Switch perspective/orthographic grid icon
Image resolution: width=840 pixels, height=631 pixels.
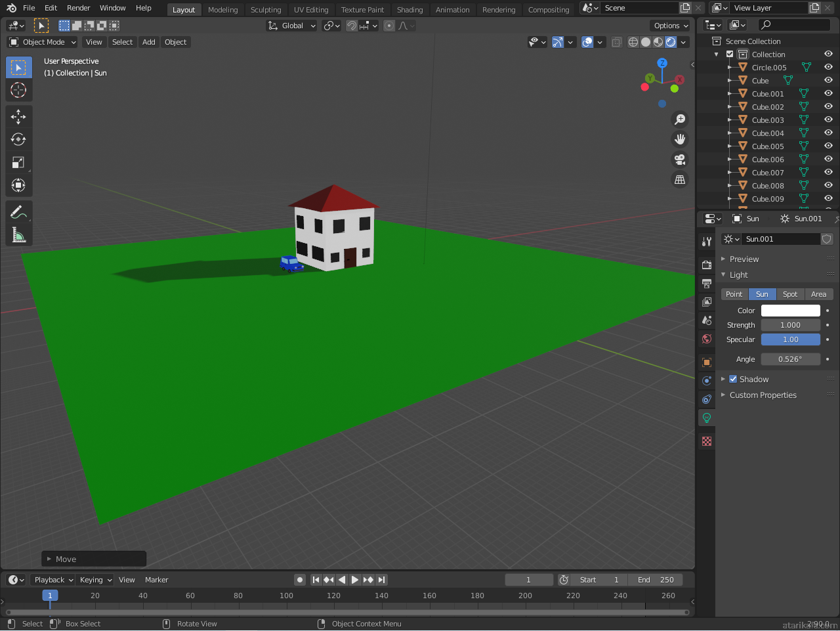(x=680, y=179)
